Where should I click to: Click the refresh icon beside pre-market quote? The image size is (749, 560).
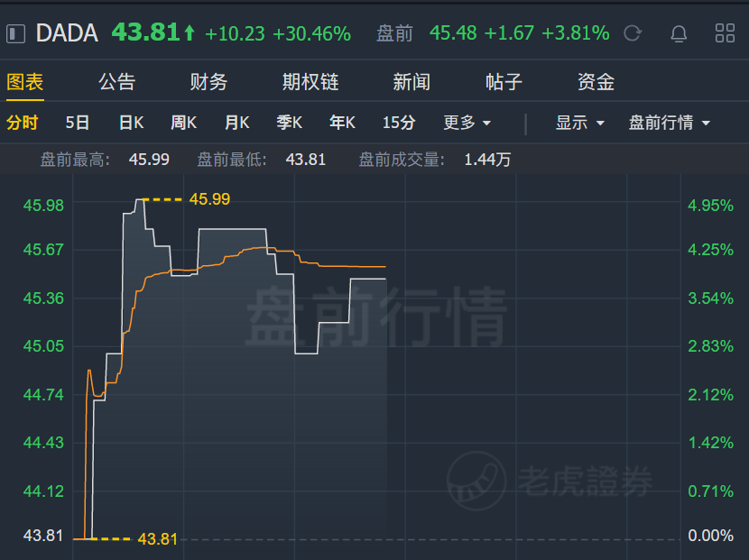click(x=633, y=34)
